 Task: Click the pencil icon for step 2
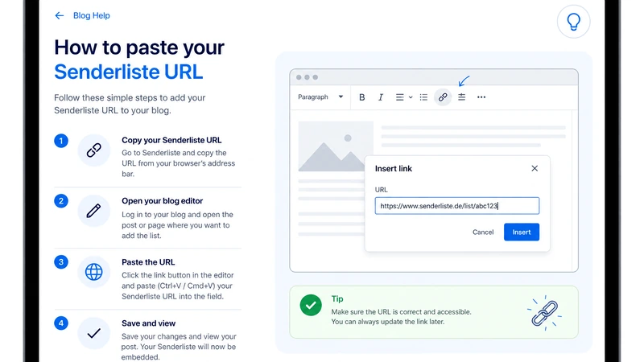pos(93,211)
